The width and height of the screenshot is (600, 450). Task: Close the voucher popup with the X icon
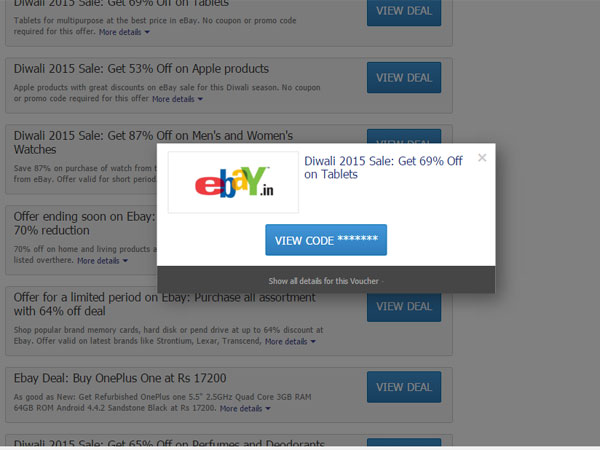pos(482,158)
